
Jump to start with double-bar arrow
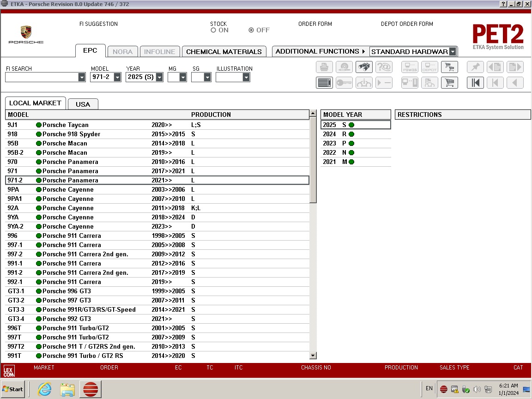(475, 83)
